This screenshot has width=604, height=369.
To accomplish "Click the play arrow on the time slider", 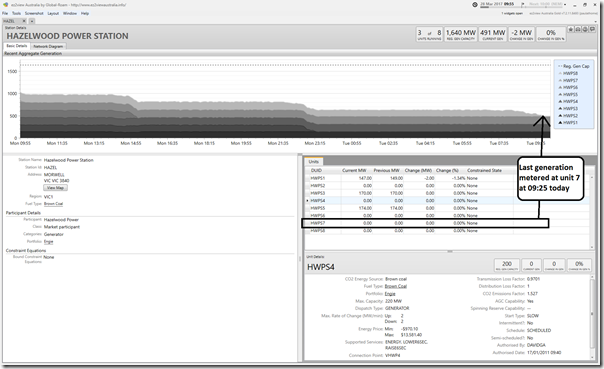I will (523, 4).
